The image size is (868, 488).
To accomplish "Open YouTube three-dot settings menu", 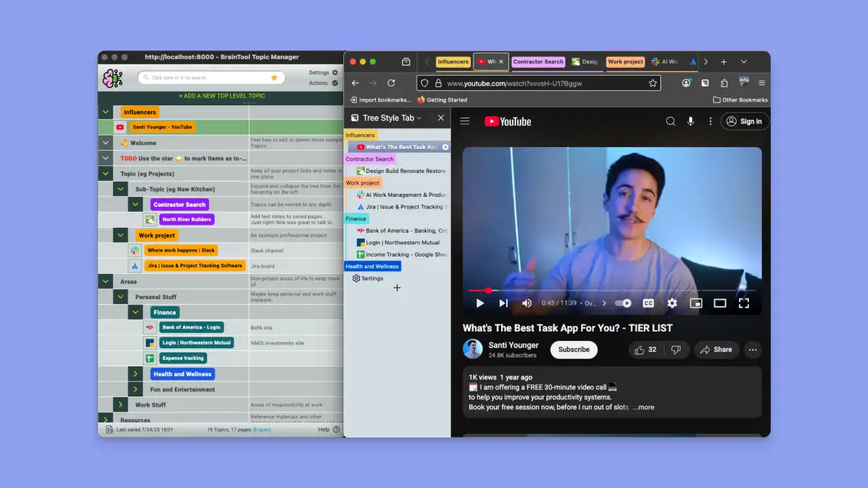I will tap(710, 121).
